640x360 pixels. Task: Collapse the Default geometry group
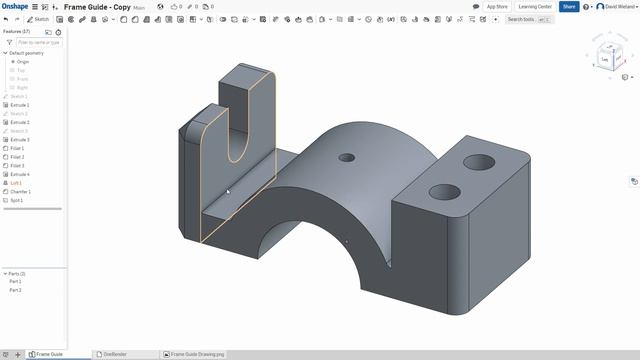click(x=5, y=53)
